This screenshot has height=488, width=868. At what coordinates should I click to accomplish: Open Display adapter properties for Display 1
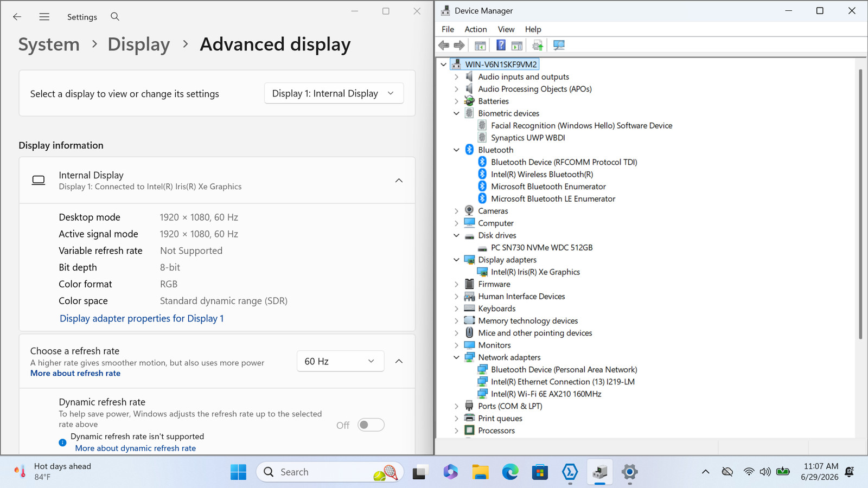(x=142, y=318)
